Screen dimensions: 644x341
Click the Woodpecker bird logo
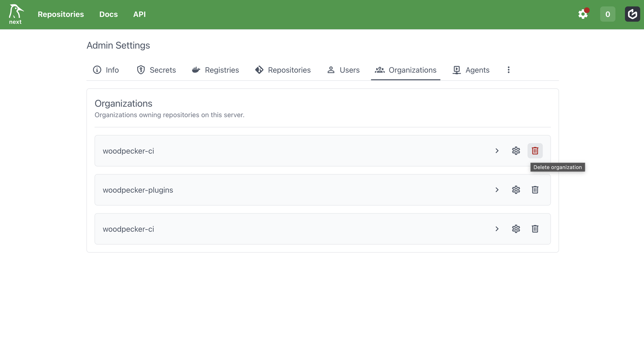tap(16, 14)
